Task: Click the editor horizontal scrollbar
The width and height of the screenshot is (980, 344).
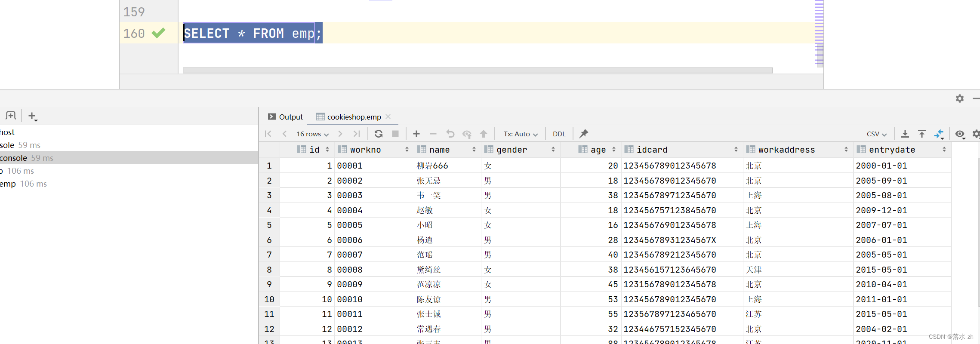Action: pyautogui.click(x=478, y=70)
